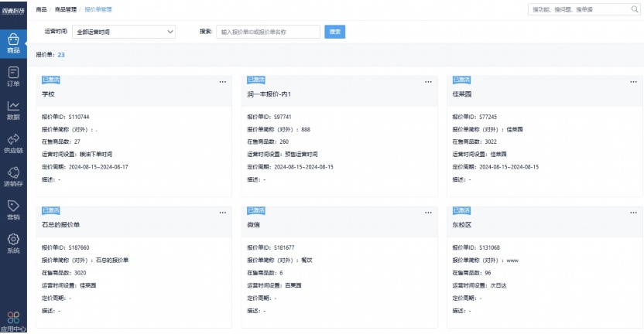Click 在售商品数 260 value

[x=284, y=141]
